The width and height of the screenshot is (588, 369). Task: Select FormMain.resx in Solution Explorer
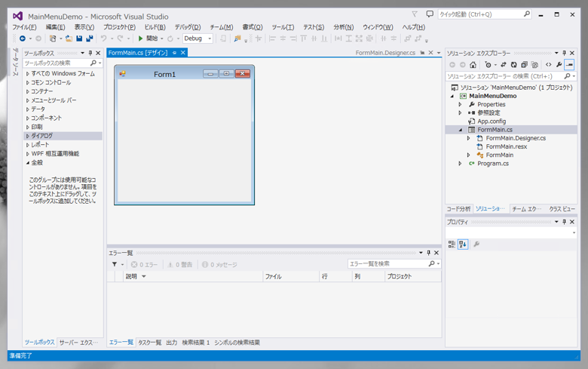click(x=507, y=146)
